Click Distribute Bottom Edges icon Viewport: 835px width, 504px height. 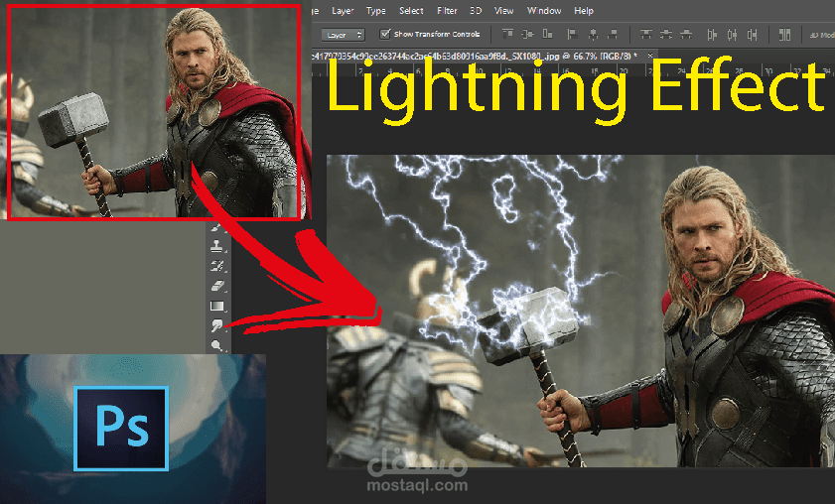pyautogui.click(x=686, y=34)
